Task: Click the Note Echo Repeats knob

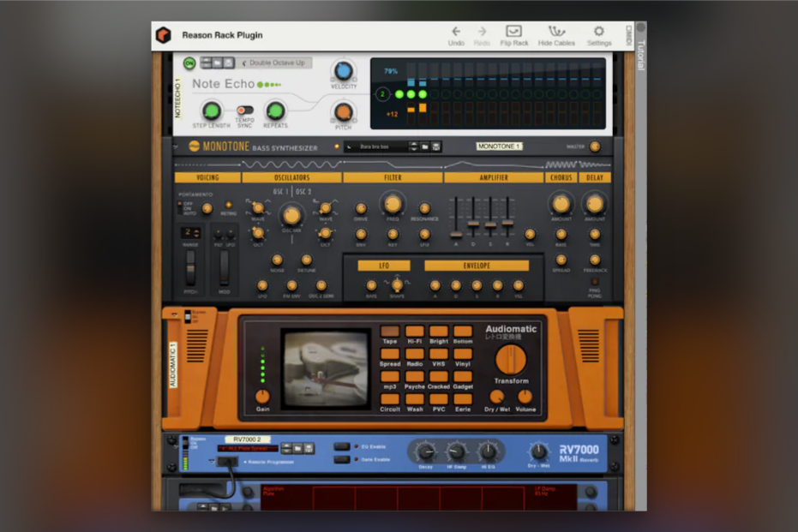Action: tap(275, 111)
